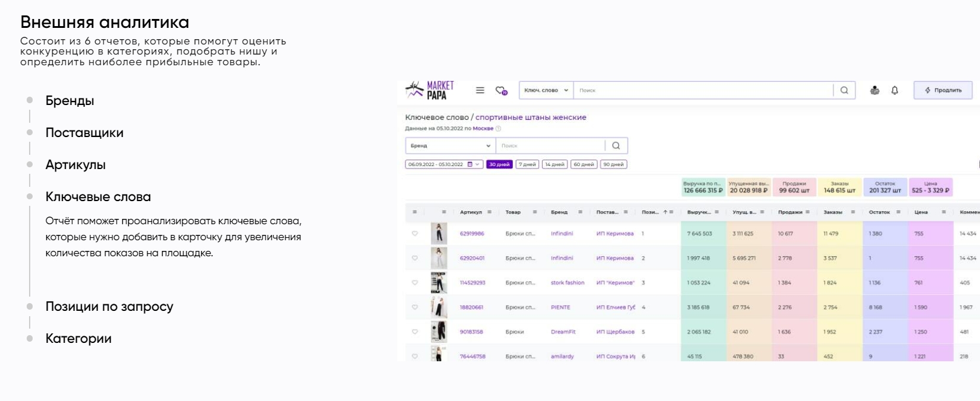Click info icon next to Москве
This screenshot has width=980, height=401.
[x=499, y=129]
